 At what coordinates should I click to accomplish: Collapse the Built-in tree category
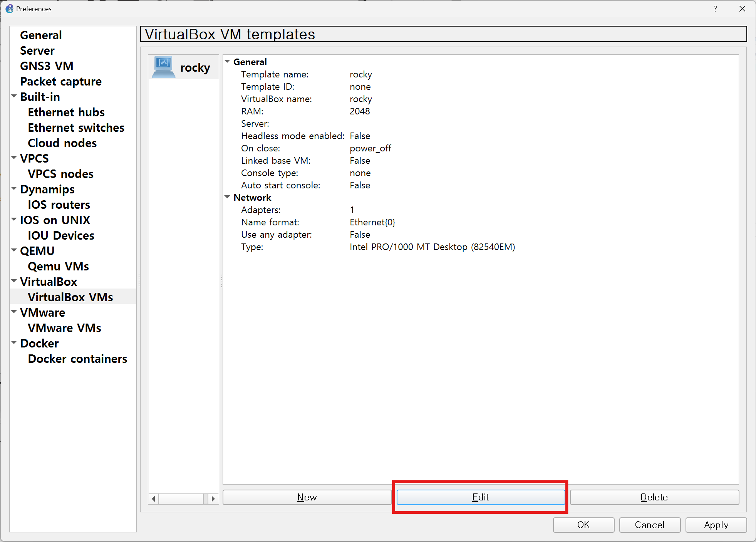(x=14, y=96)
